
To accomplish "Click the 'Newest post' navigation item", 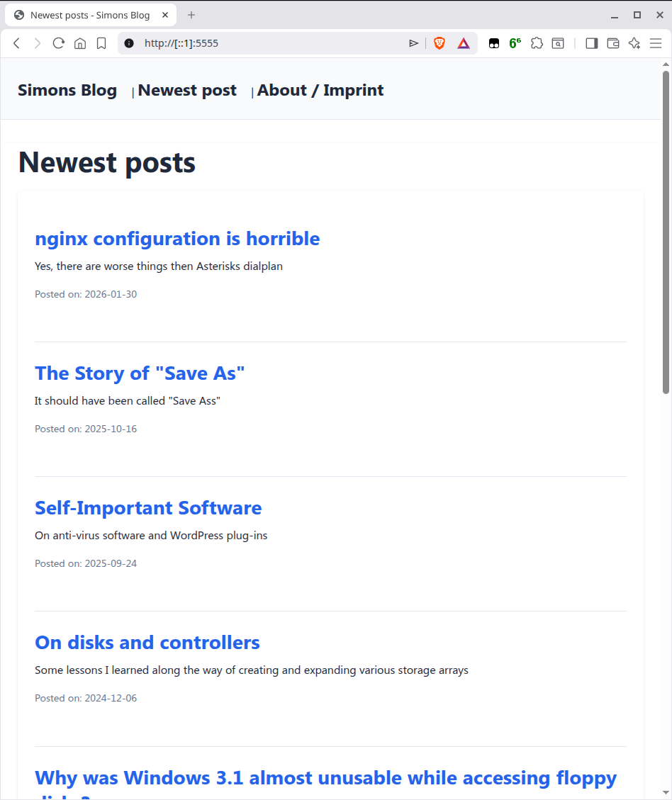I will pyautogui.click(x=187, y=90).
